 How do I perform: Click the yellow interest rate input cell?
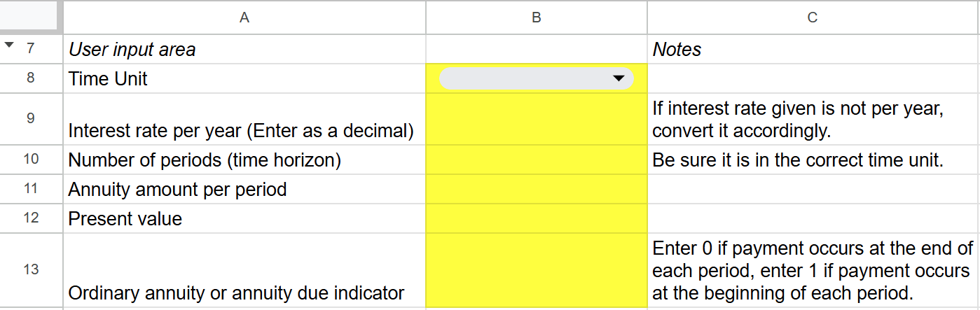536,119
